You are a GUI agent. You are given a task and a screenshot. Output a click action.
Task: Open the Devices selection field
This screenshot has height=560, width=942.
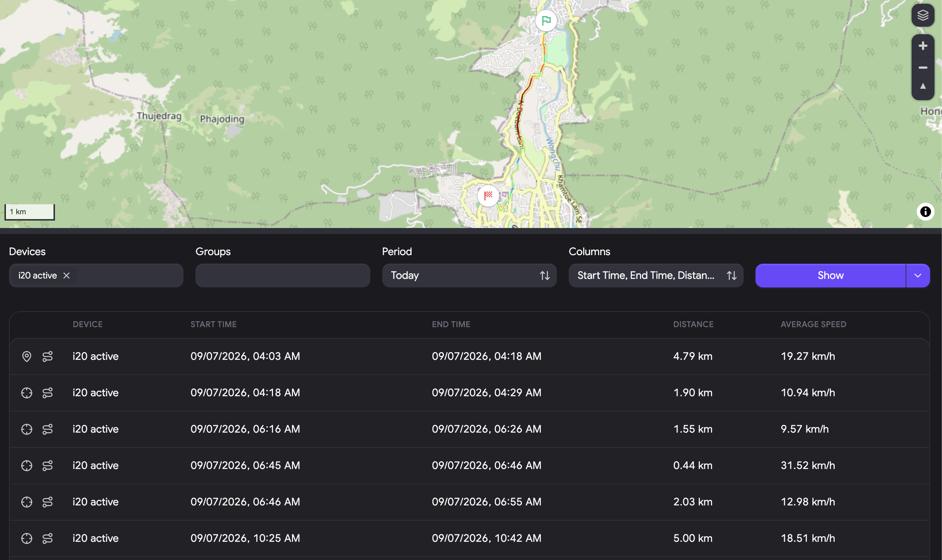[x=96, y=276]
